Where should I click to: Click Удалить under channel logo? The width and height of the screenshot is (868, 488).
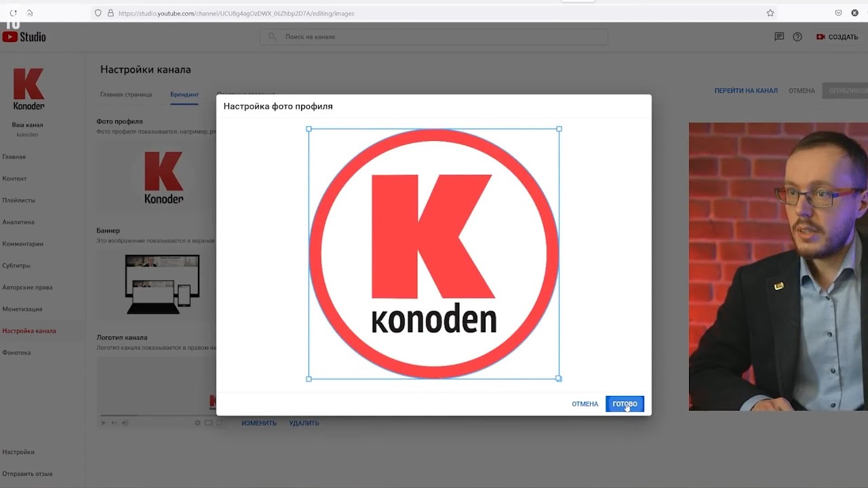coord(304,423)
